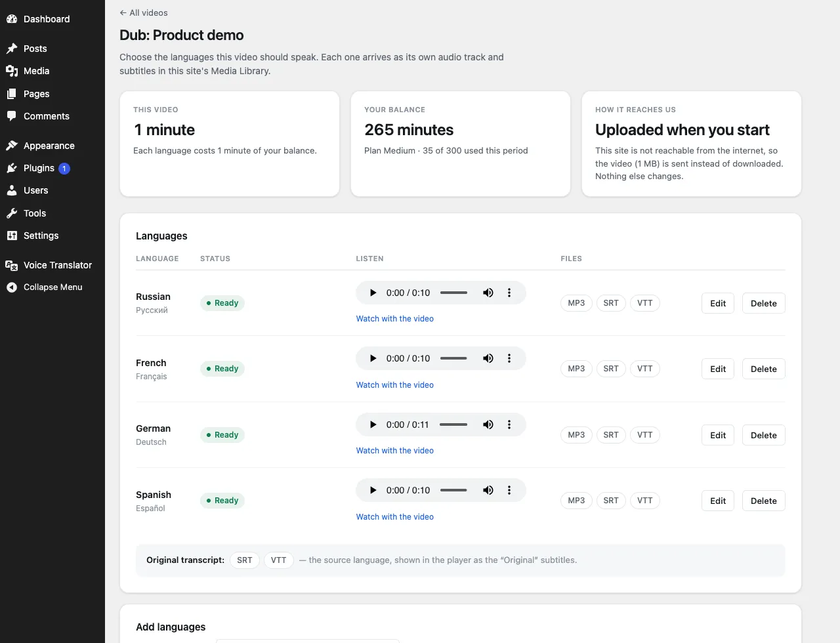Mute the Russian audio player
The width and height of the screenshot is (840, 643).
[x=488, y=293]
